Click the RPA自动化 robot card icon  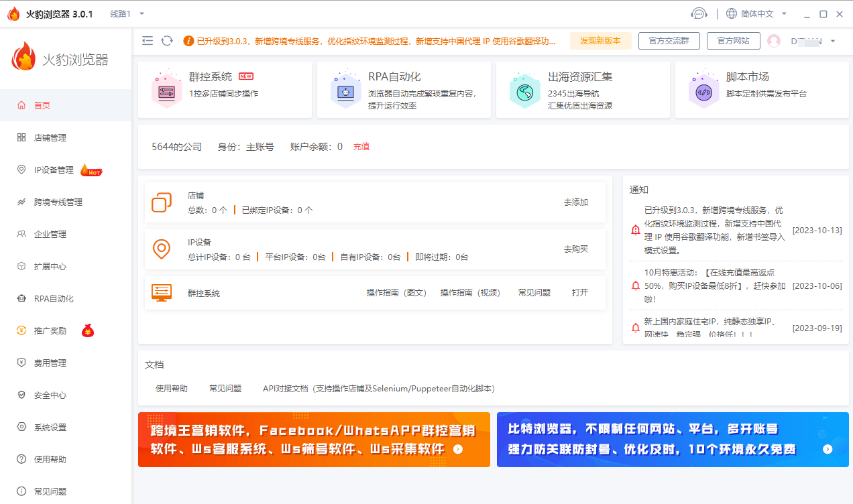345,90
